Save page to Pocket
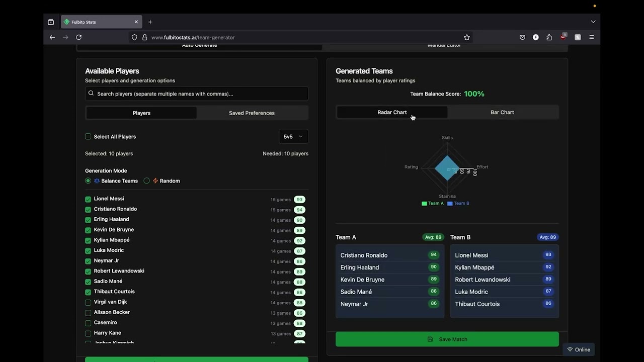 [x=522, y=37]
